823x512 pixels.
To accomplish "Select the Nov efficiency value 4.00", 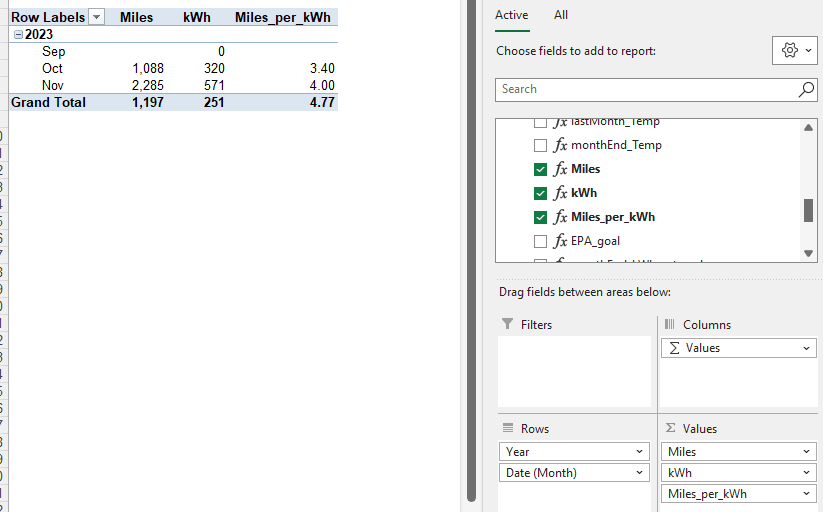I will (x=322, y=86).
